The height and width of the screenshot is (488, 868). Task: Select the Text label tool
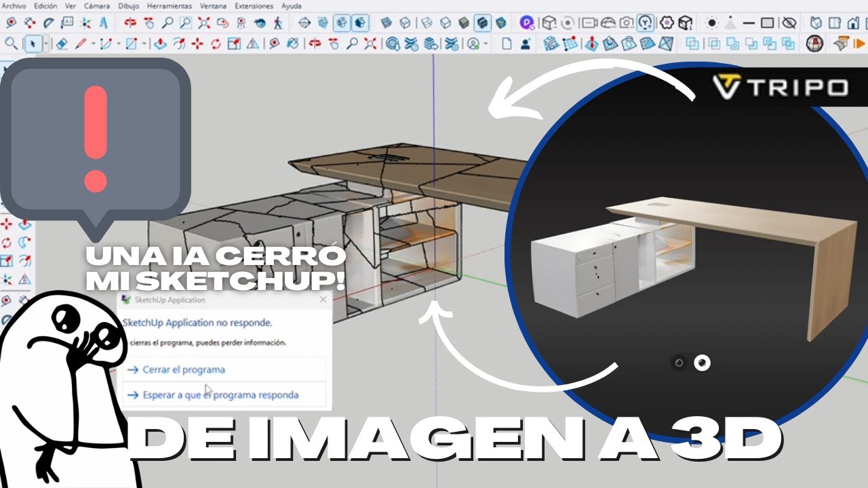tap(66, 22)
